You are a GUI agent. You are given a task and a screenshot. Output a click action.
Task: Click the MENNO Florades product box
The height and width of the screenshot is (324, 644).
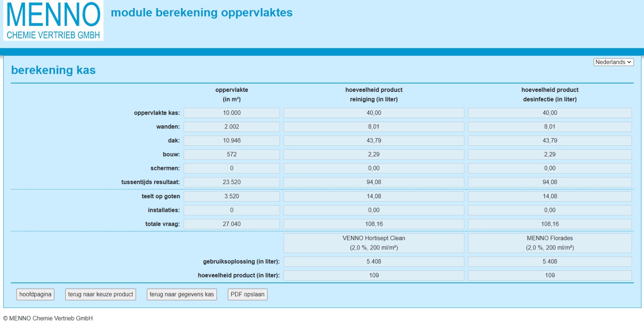549,243
